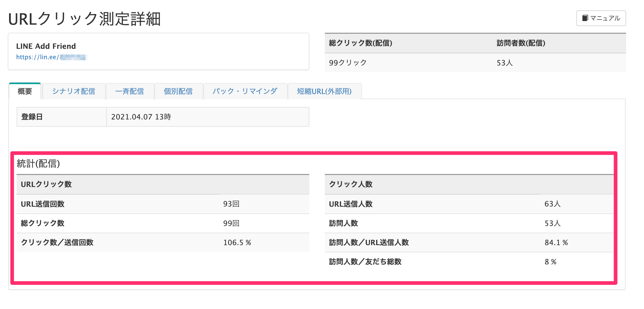The width and height of the screenshot is (644, 309).
Task: Click the 106.5 % click ratio value
Action: tap(237, 243)
